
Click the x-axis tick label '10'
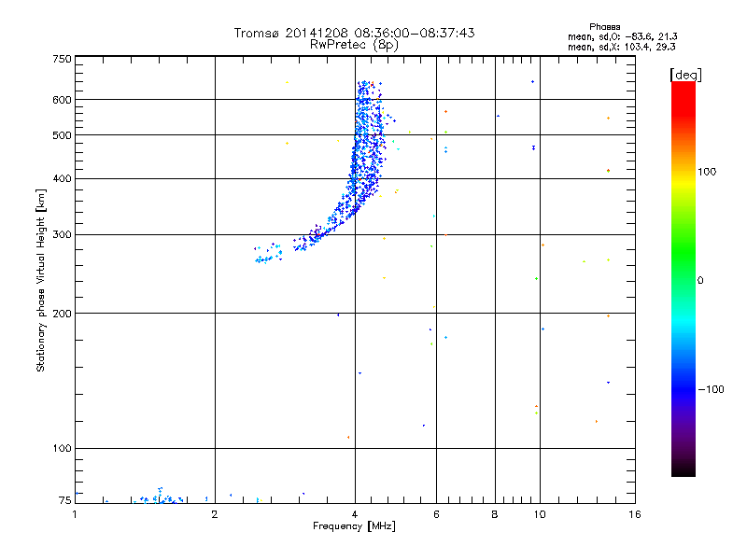(540, 514)
